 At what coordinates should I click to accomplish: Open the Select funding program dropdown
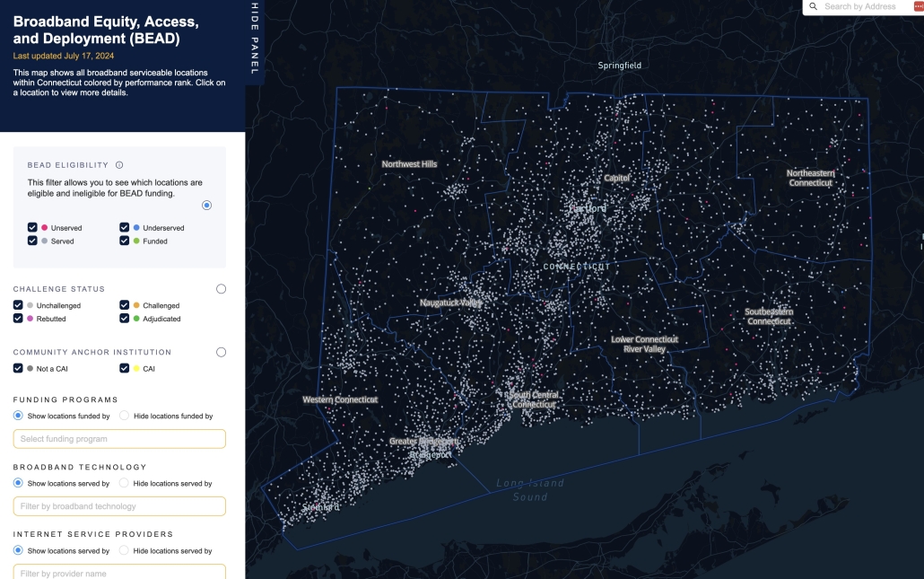(x=119, y=439)
